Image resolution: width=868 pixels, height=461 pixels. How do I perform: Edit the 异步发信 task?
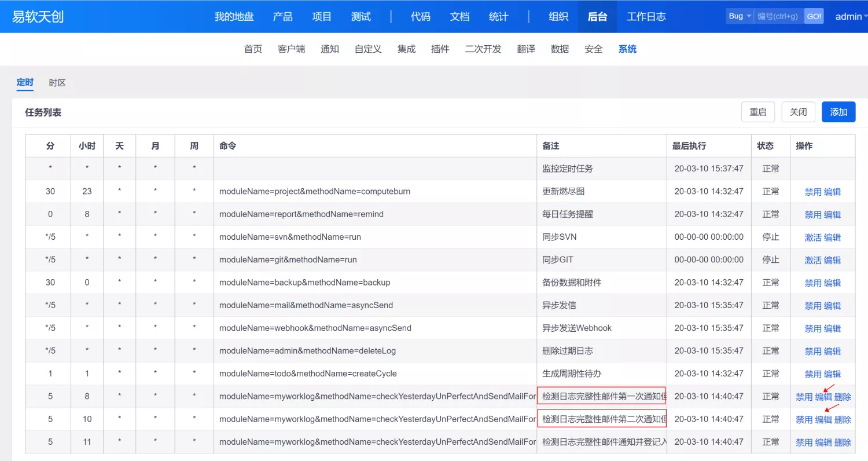[x=833, y=305]
